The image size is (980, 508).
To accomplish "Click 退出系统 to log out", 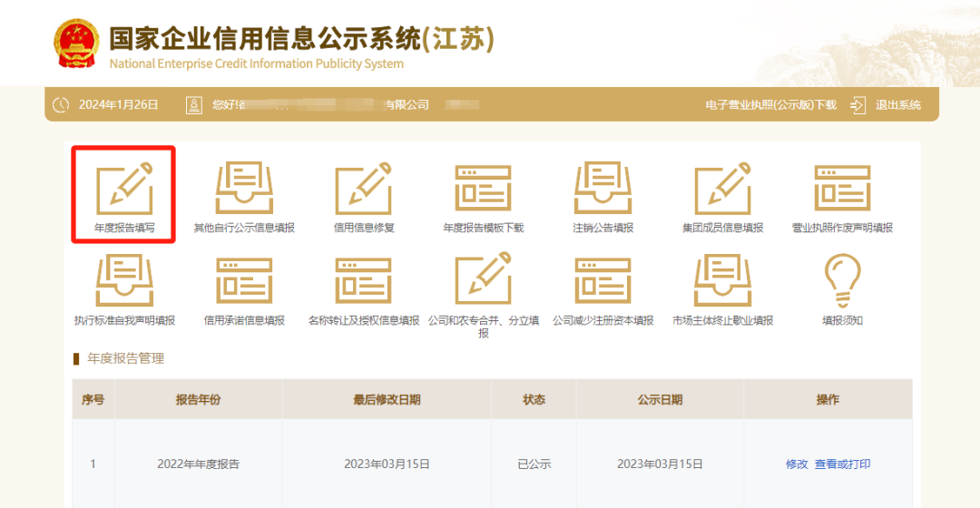I will tap(898, 105).
